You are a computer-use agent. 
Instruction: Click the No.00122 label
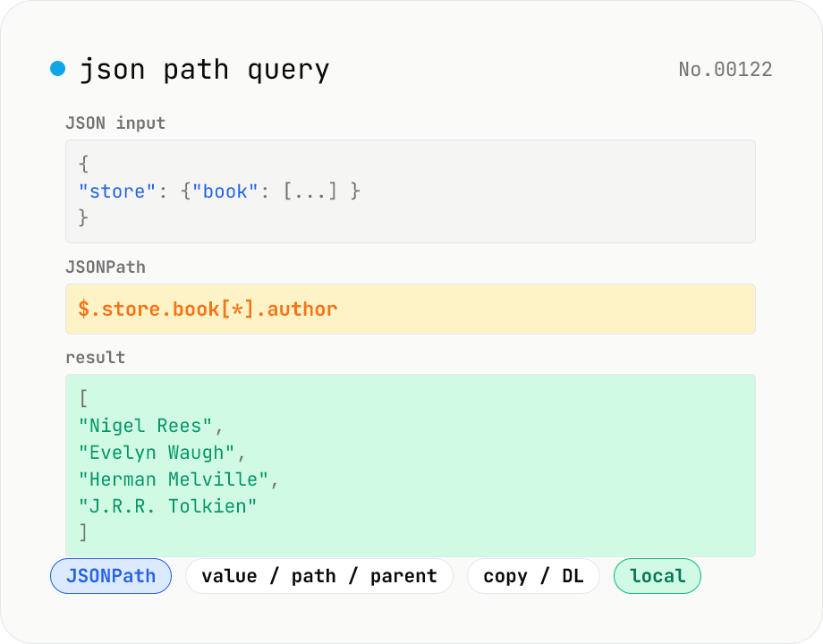click(x=725, y=69)
